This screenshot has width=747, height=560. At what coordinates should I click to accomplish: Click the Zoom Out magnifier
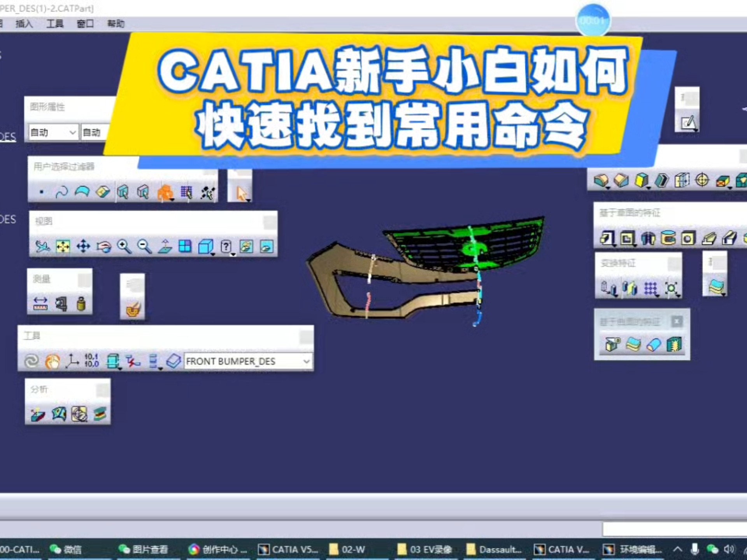click(x=144, y=246)
